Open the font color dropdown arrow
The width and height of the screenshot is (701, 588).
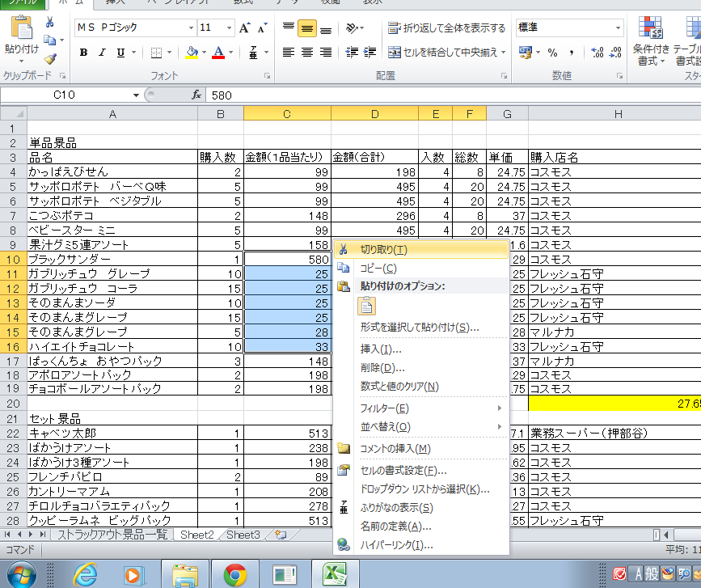230,53
